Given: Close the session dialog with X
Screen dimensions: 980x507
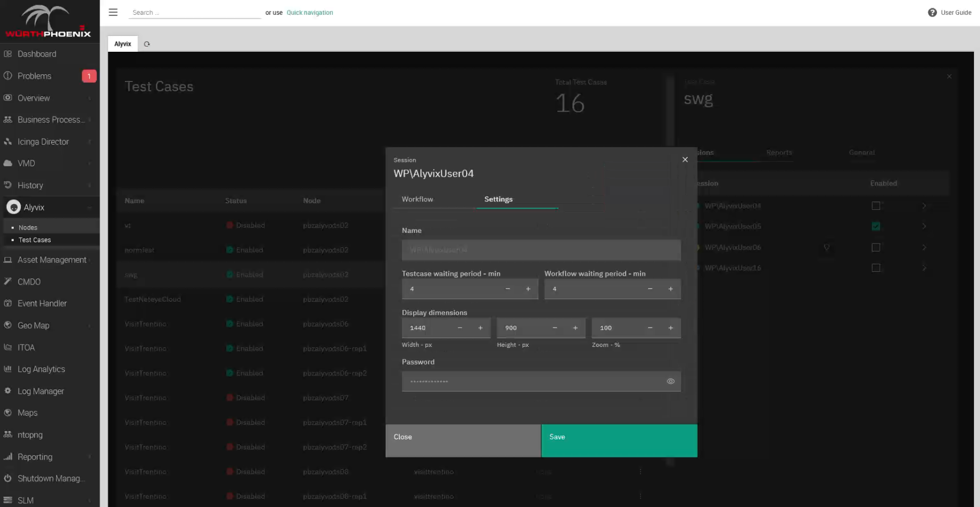Looking at the screenshot, I should tap(685, 160).
